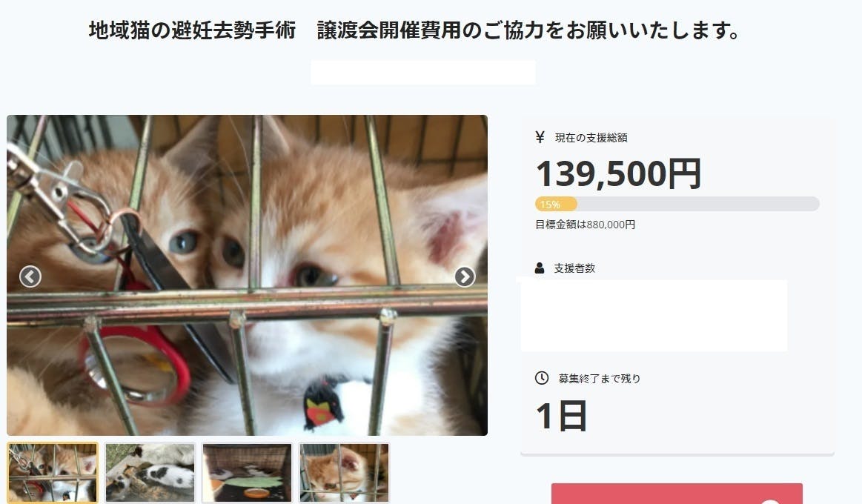
Task: Click the 目標金額は880,000円 goal text
Action: [x=585, y=225]
